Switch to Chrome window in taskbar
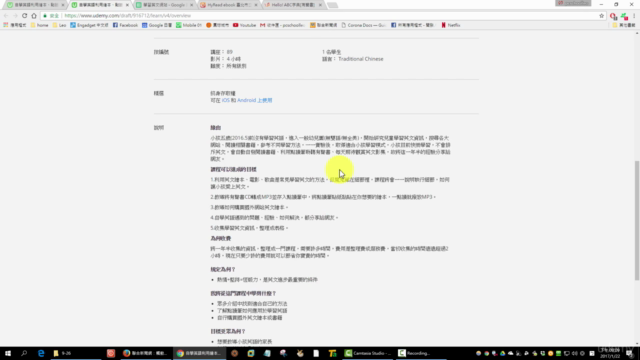The height and width of the screenshot is (360, 640). point(199,353)
